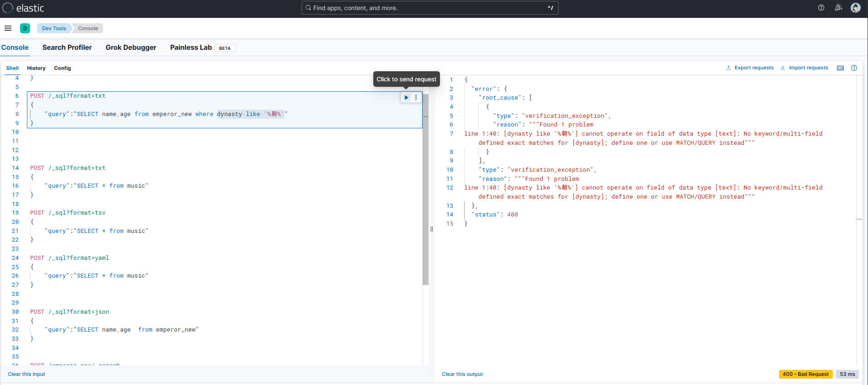Click line 8 dynasty like query
The image size is (868, 385).
(x=166, y=114)
